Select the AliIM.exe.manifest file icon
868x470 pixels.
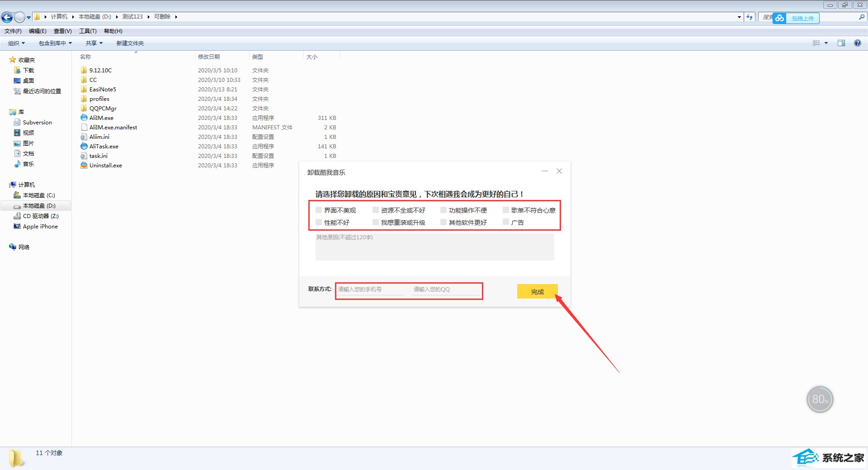click(x=84, y=127)
